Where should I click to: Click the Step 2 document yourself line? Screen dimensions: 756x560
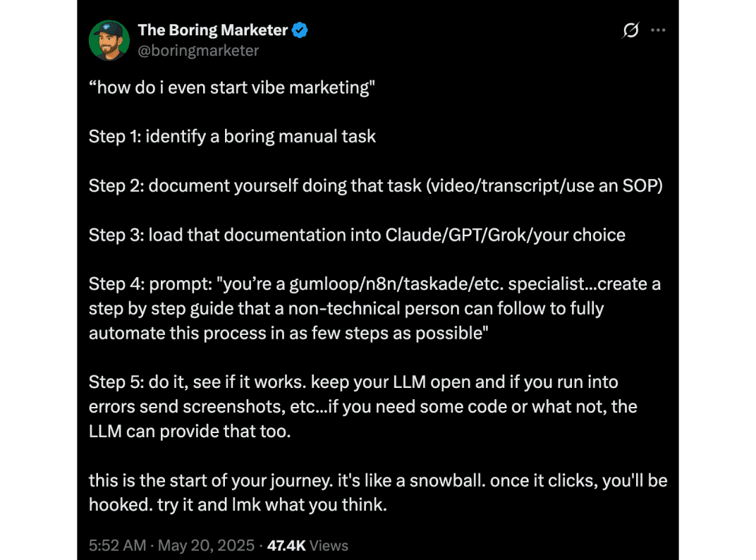(x=376, y=185)
